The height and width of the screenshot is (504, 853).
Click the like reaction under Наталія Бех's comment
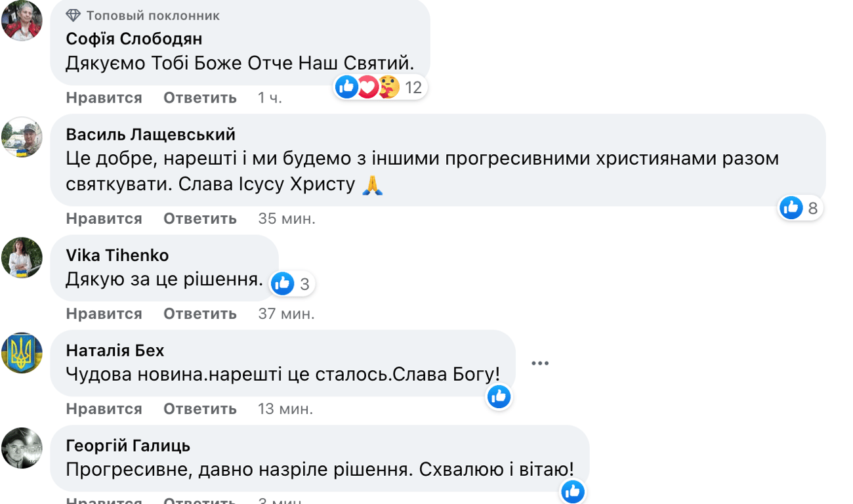499,397
